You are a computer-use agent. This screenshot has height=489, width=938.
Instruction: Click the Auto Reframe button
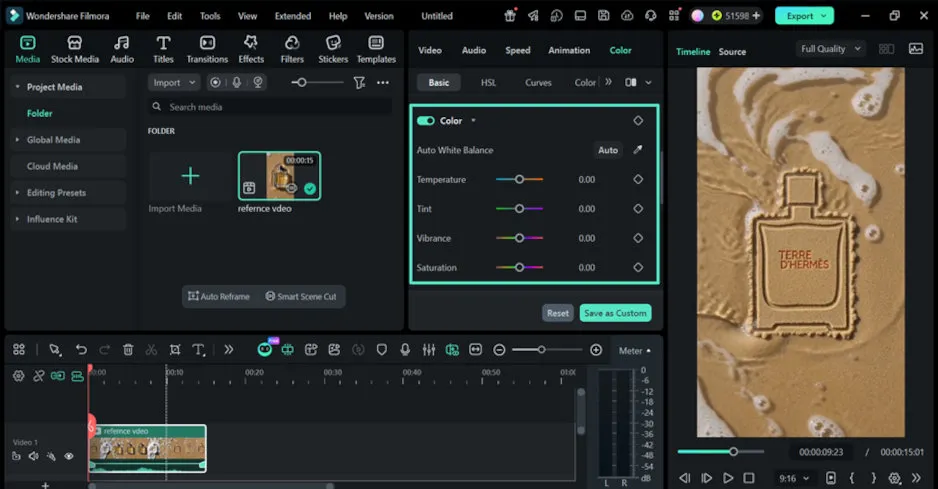(219, 296)
